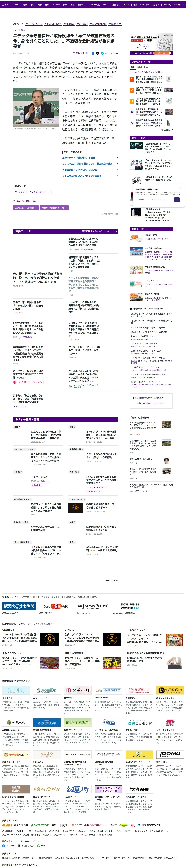Open the footer LINE official account icon
Viewport: 186px width, 868px height.
pyautogui.click(x=39, y=846)
